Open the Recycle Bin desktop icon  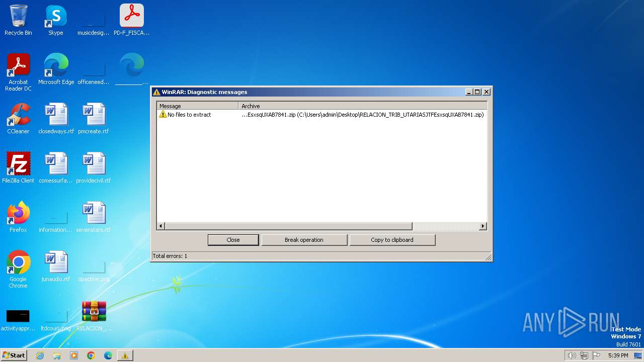coord(18,20)
